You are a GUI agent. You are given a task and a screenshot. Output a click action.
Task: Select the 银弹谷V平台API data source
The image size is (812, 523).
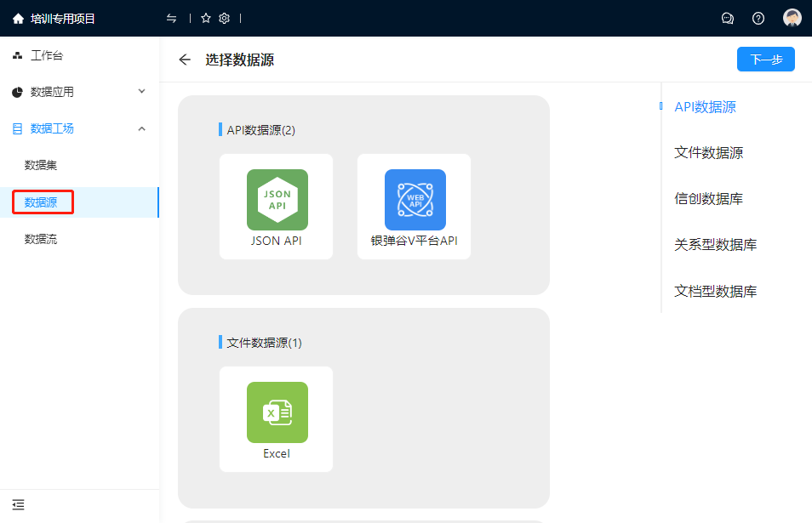pos(415,206)
